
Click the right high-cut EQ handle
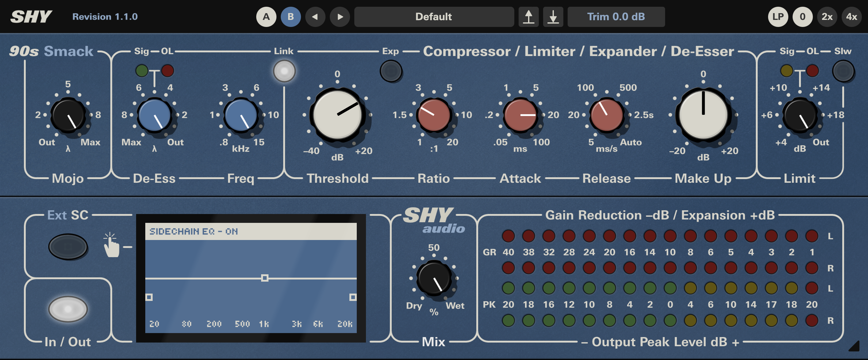[353, 297]
